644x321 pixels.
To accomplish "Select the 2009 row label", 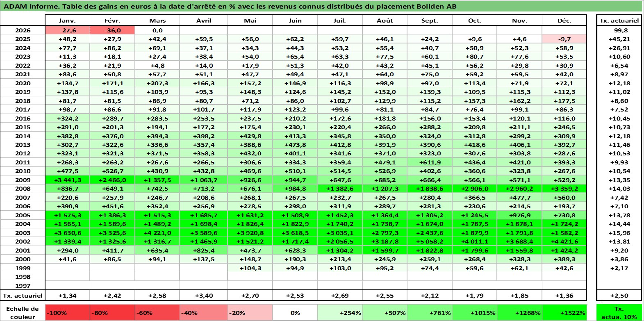I will pos(23,180).
